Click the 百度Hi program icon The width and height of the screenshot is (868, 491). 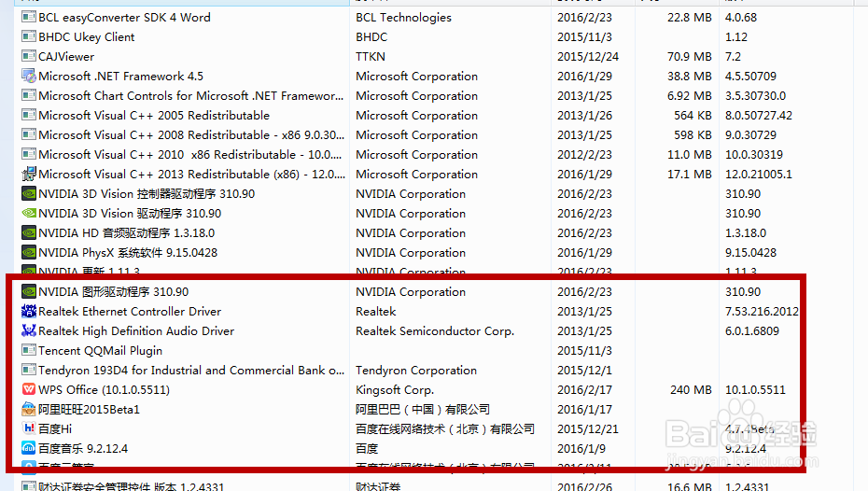coord(28,429)
